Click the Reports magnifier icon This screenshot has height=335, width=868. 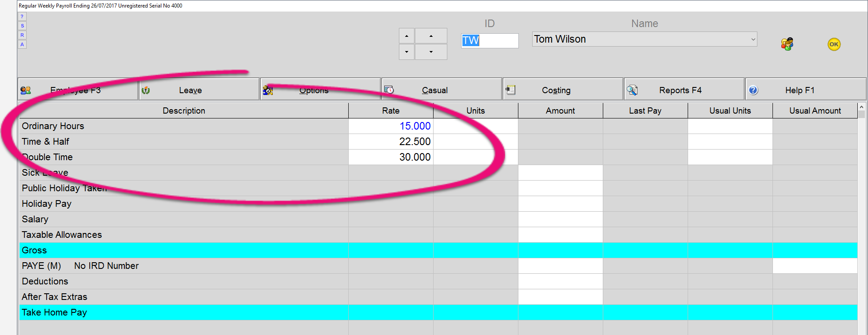pyautogui.click(x=632, y=90)
